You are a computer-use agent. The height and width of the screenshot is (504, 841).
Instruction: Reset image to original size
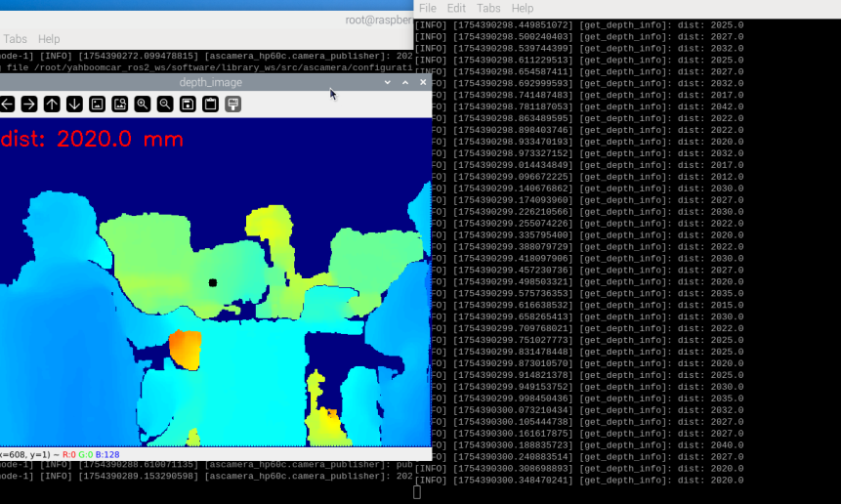(97, 104)
